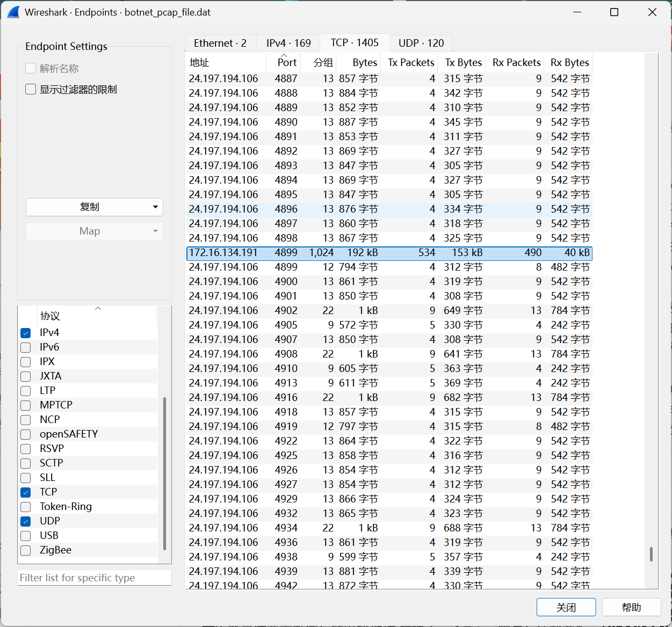The height and width of the screenshot is (627, 672).
Task: Select the row with port 4919
Action: click(x=389, y=427)
